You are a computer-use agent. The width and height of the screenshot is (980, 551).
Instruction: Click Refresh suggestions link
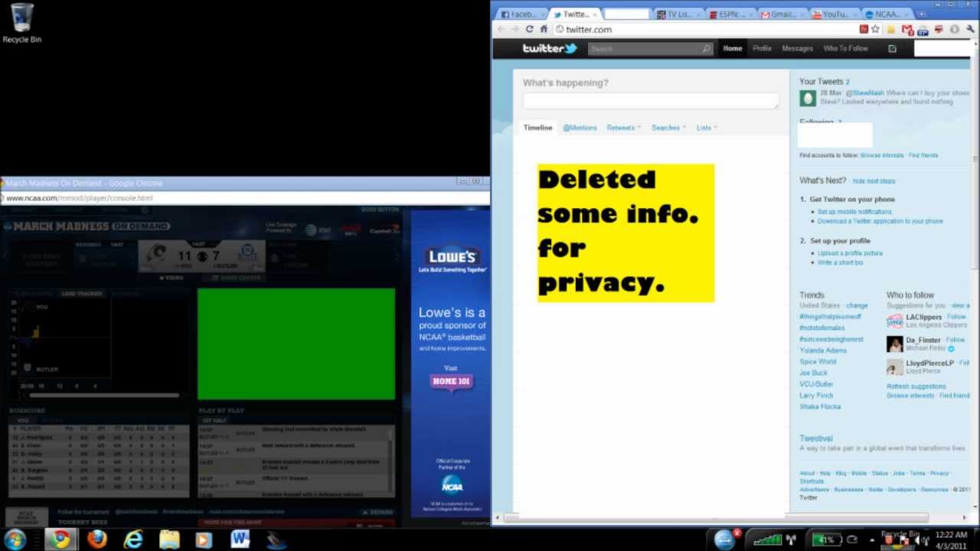tap(916, 386)
